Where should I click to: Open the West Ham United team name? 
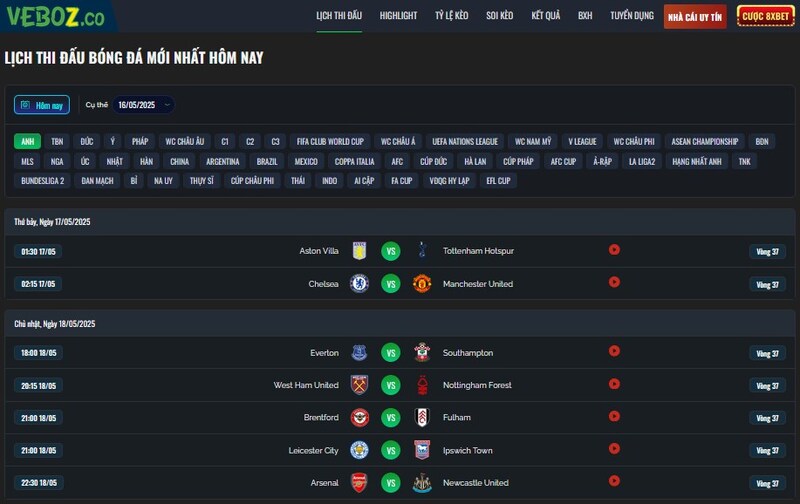pos(306,385)
